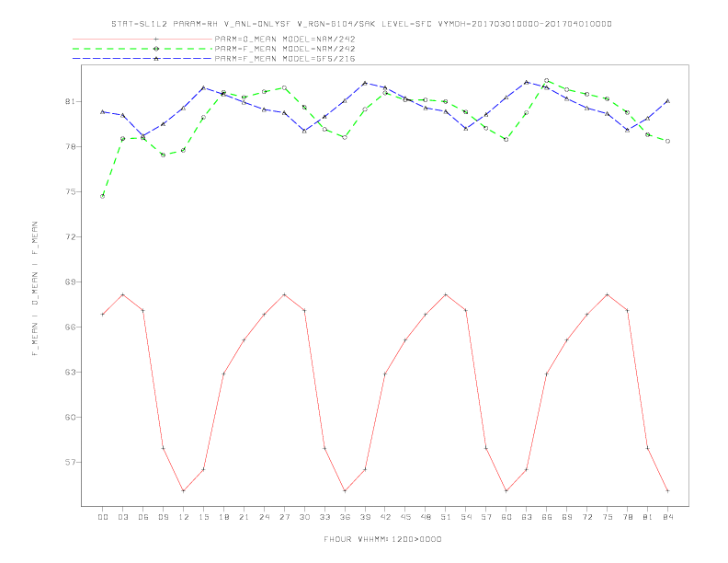Click y-axis tick label 78
The height and width of the screenshot is (563, 728).
coord(71,146)
